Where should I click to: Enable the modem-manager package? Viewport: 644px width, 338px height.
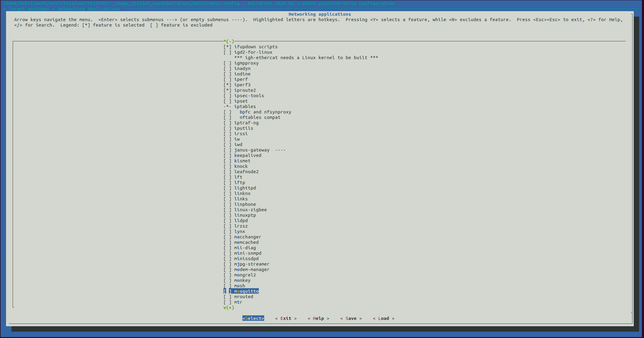point(227,269)
